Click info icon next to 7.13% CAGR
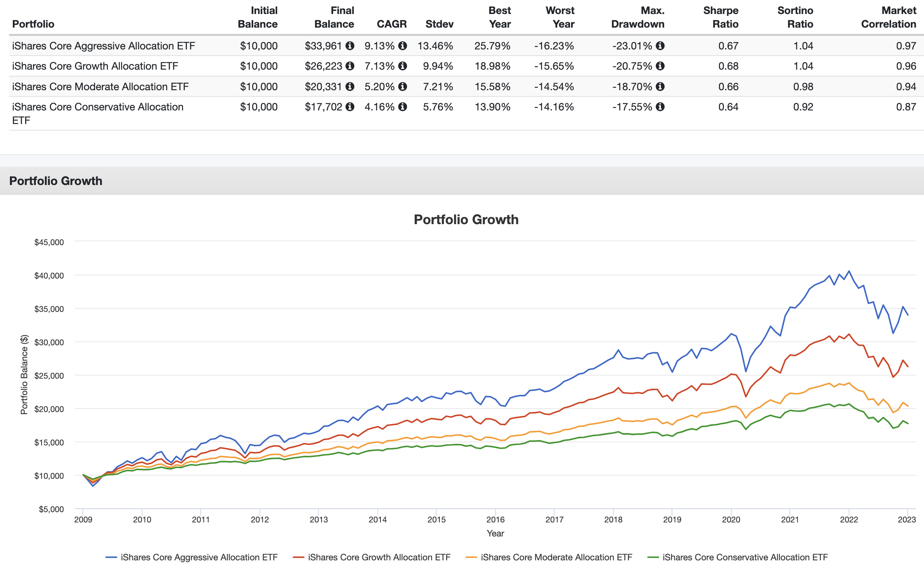This screenshot has height=576, width=924. click(x=403, y=66)
